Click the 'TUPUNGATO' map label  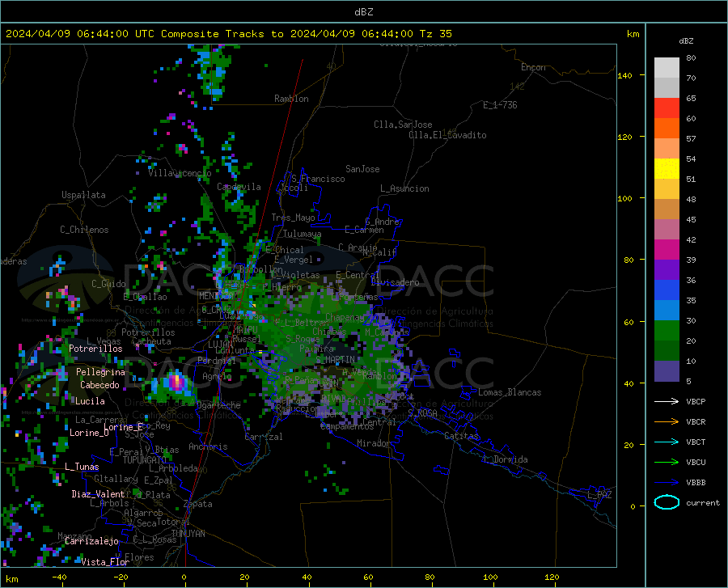coord(145,460)
